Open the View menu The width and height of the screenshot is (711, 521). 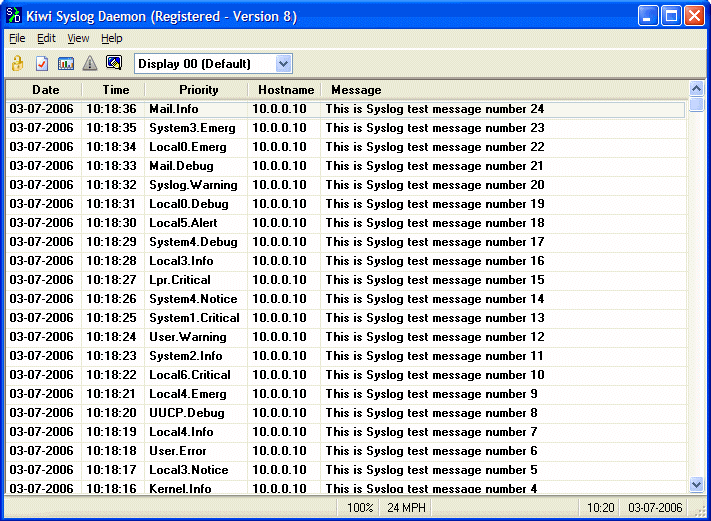[78, 39]
